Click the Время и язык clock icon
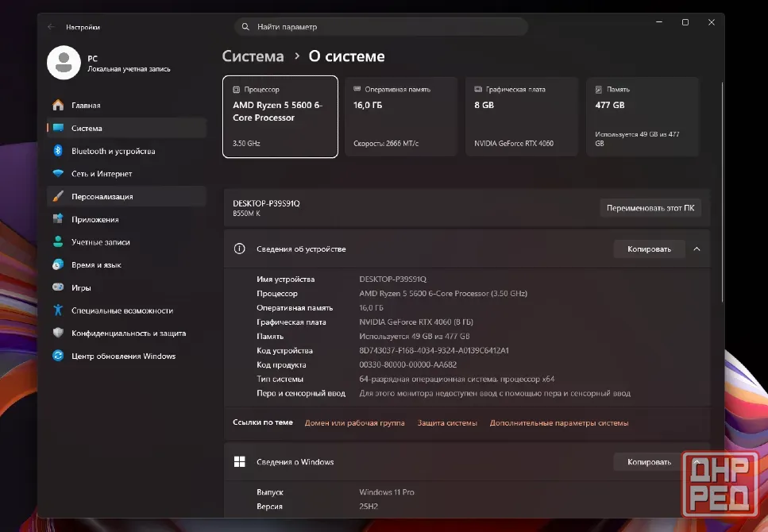The width and height of the screenshot is (768, 532). [x=58, y=264]
